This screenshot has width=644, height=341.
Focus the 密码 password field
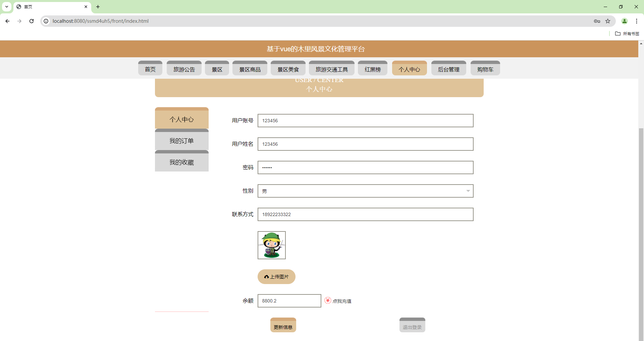tap(366, 167)
